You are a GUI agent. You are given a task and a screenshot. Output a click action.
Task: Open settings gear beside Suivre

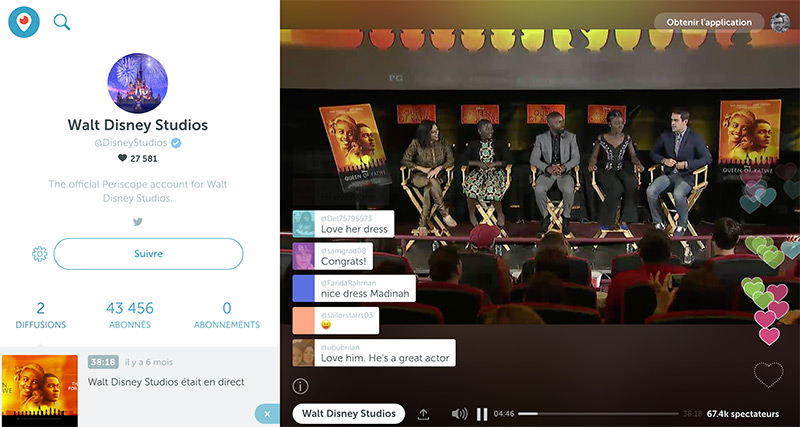[40, 254]
